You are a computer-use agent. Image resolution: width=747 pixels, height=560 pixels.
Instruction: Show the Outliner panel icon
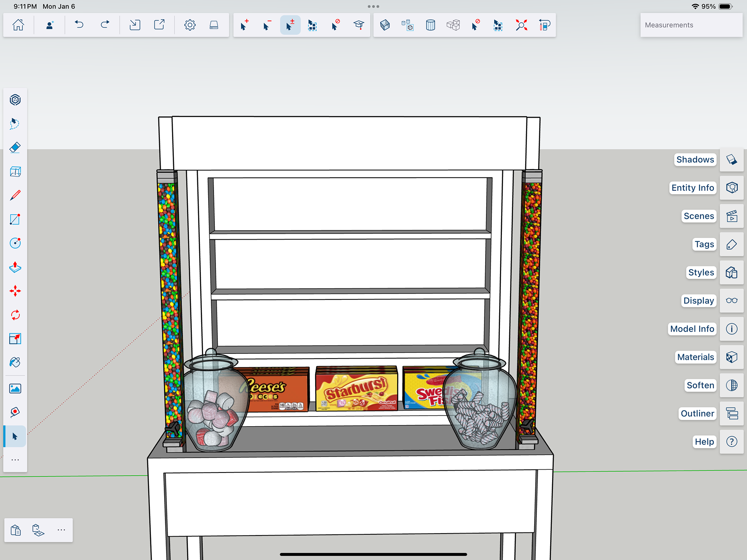click(731, 413)
